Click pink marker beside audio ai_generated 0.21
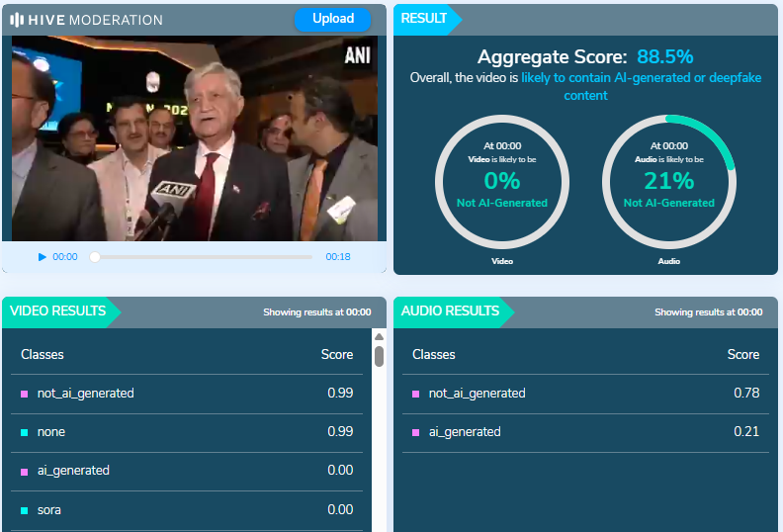 pos(416,432)
